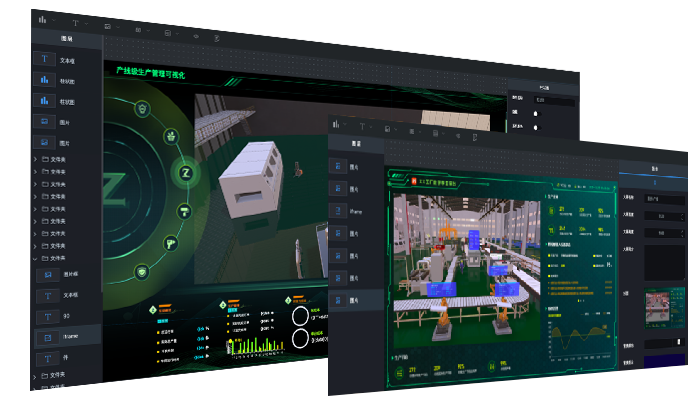Click the Z node on circular menu
The image size is (700, 400).
pos(184,173)
